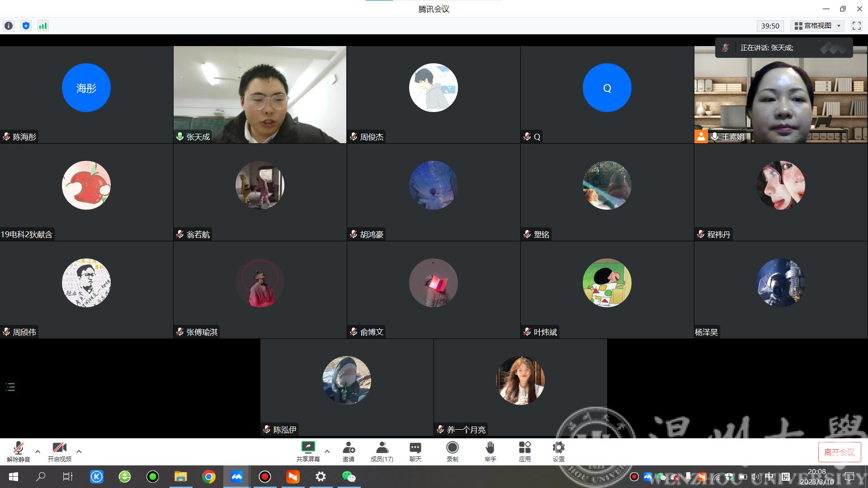This screenshot has height=488, width=868.
Task: Open the grid view (宫格视图) dropdown
Action: (x=817, y=26)
